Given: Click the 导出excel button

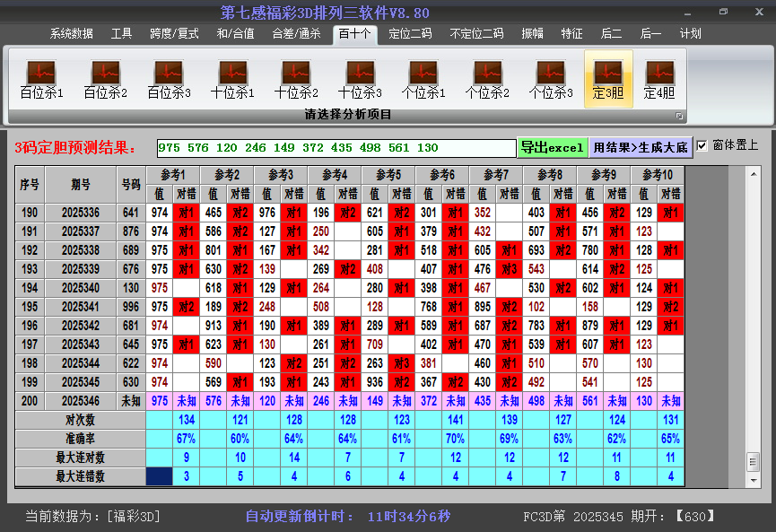Looking at the screenshot, I should click(x=553, y=147).
